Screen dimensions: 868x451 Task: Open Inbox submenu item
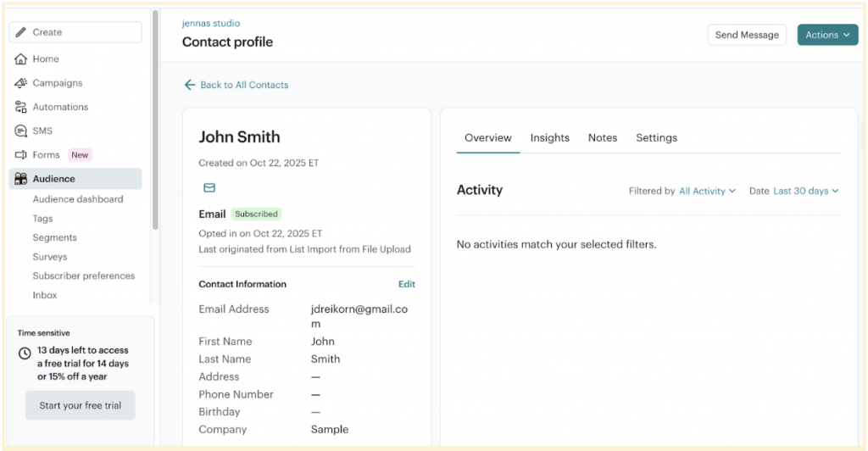[x=45, y=295]
